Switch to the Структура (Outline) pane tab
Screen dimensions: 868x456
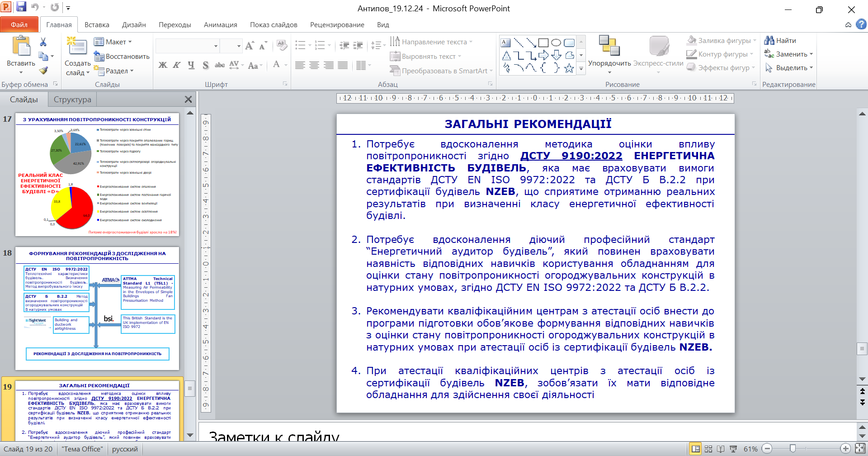tap(72, 100)
